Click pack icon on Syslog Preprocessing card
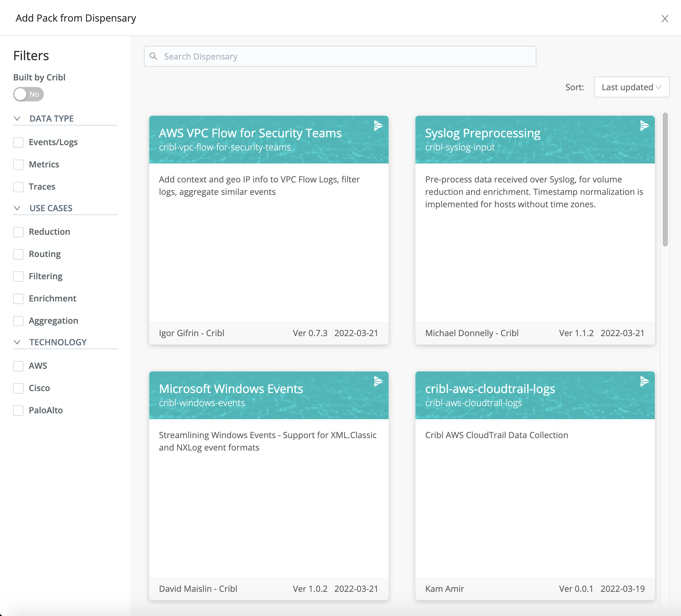 click(x=644, y=126)
